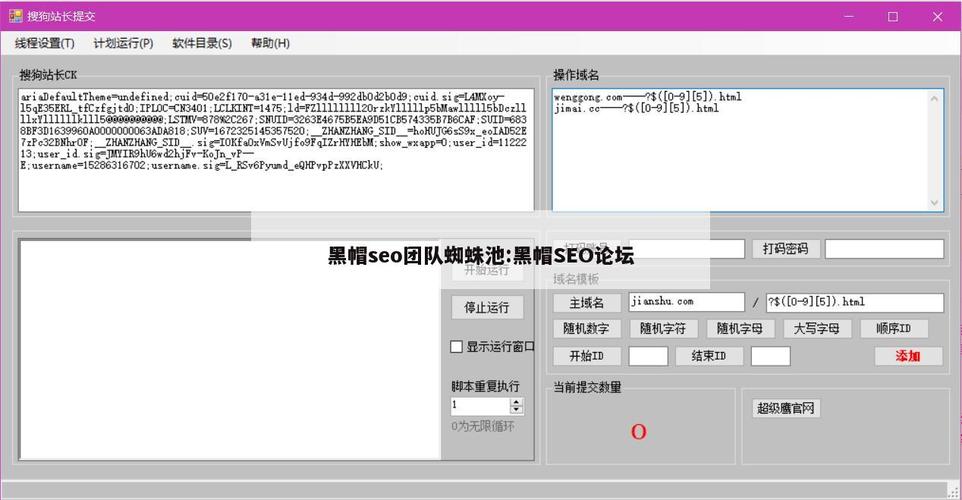The image size is (962, 500).
Task: Minimize the 搜狗站长提交 window
Action: coord(849,17)
